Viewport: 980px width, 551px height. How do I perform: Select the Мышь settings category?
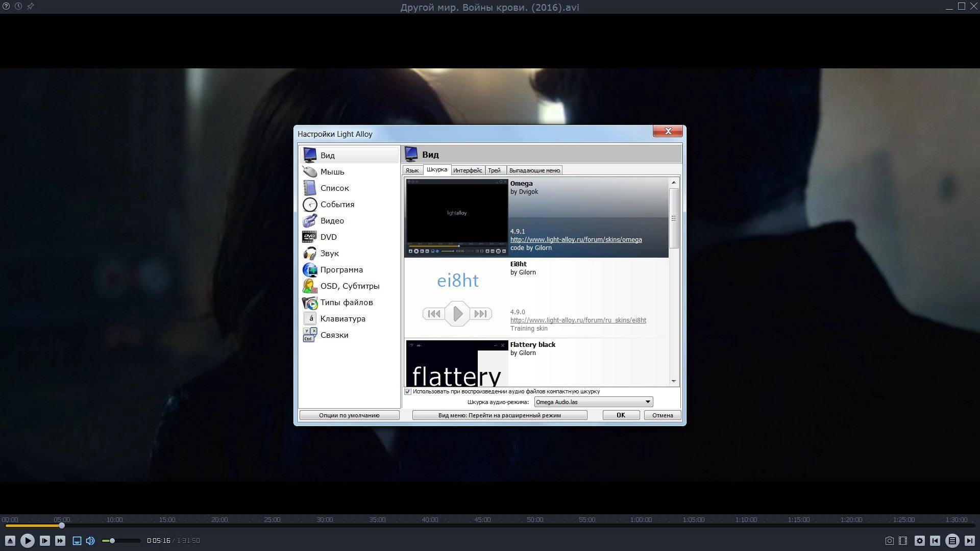[x=350, y=171]
